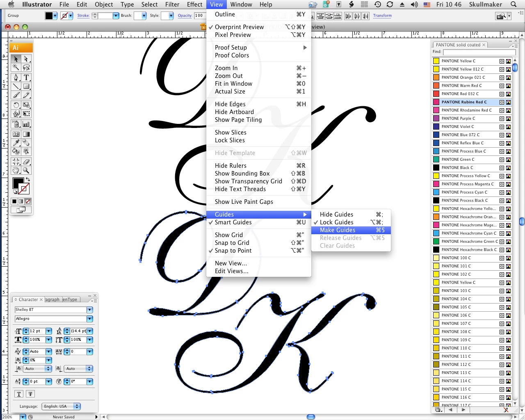The image size is (525, 420).
Task: Toggle Overprint Preview in View menu
Action: 258,27
